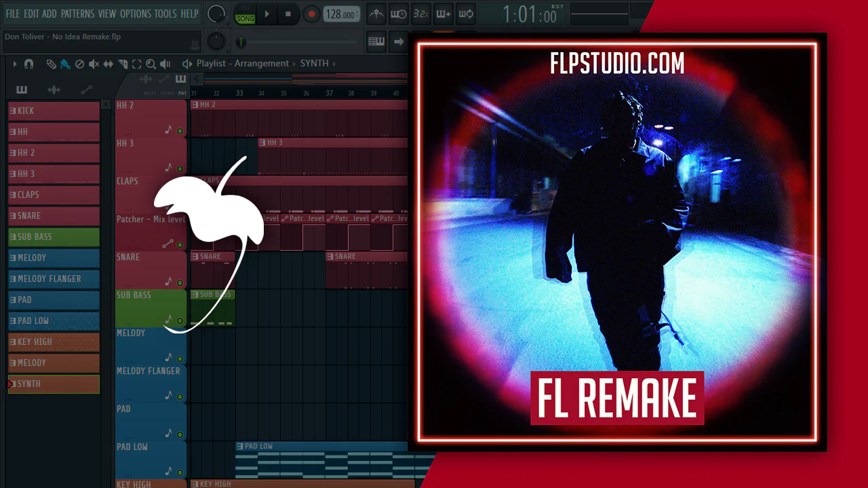
Task: Mute the PAD LOW playlist track
Action: point(180,472)
